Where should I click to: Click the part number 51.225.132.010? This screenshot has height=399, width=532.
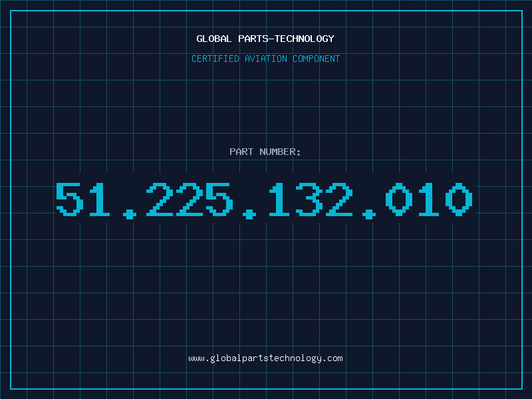(x=264, y=201)
